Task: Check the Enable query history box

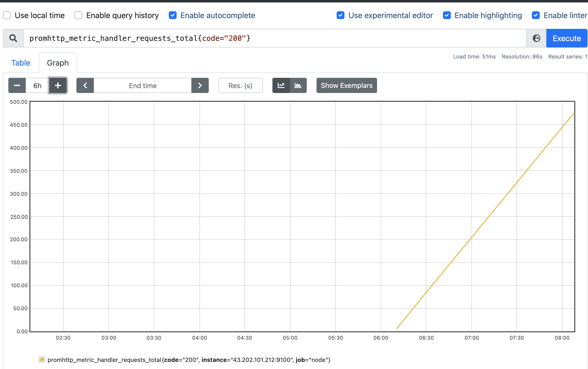Action: (x=78, y=15)
